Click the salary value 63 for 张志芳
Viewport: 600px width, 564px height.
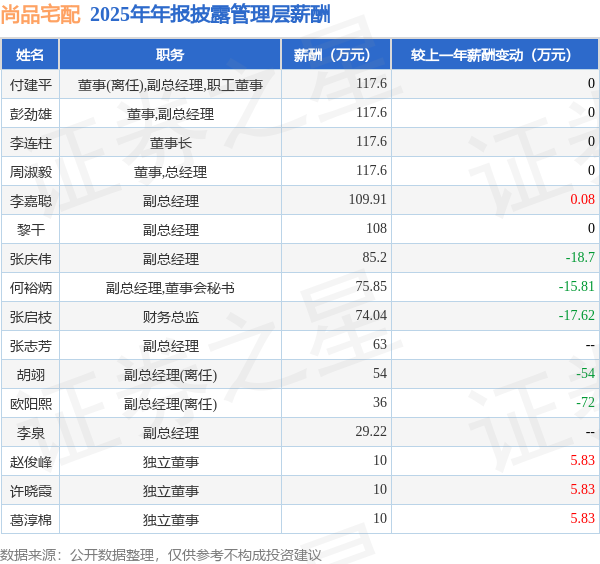[x=380, y=344]
